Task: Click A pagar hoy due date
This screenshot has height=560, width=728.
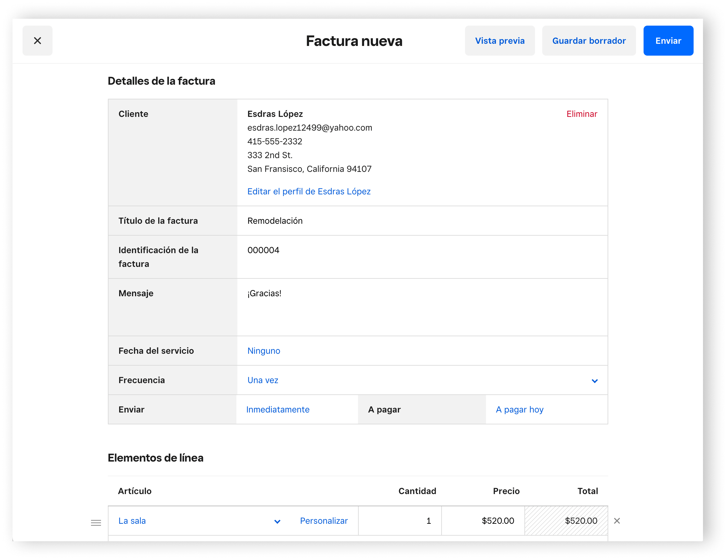Action: coord(519,409)
